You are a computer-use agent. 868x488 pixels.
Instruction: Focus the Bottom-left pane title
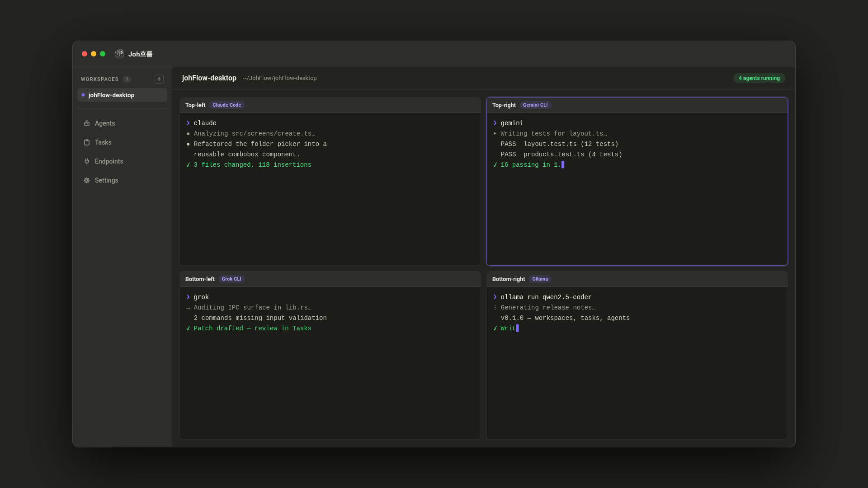click(x=200, y=279)
